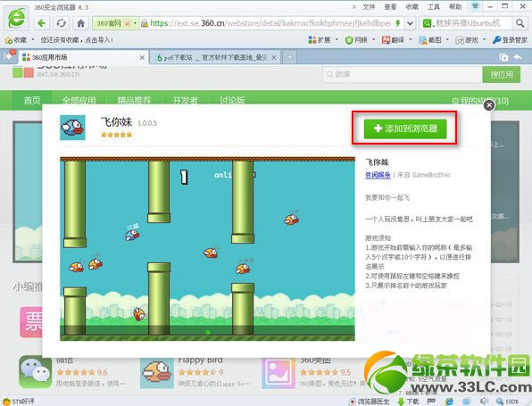The width and height of the screenshot is (532, 406).
Task: Click the browser back arrow button
Action: coord(42,23)
